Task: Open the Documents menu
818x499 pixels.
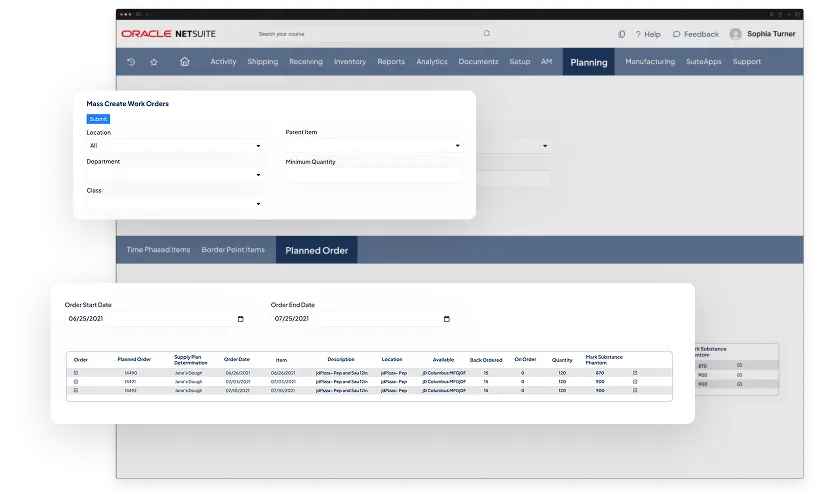Action: point(478,62)
